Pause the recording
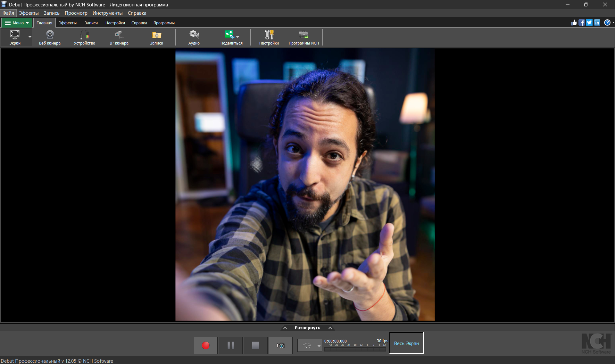The height and width of the screenshot is (364, 615). pyautogui.click(x=230, y=345)
